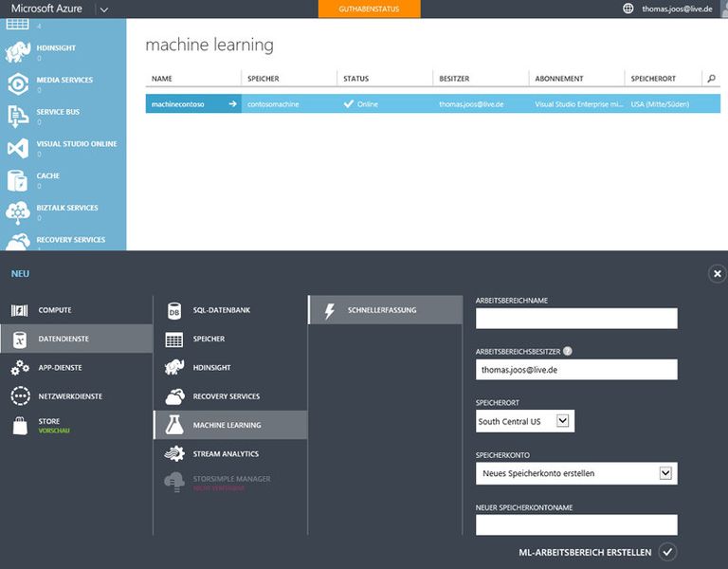Click the Guthabenstatus orange button
Viewport: 728px width, 569px height.
[369, 9]
